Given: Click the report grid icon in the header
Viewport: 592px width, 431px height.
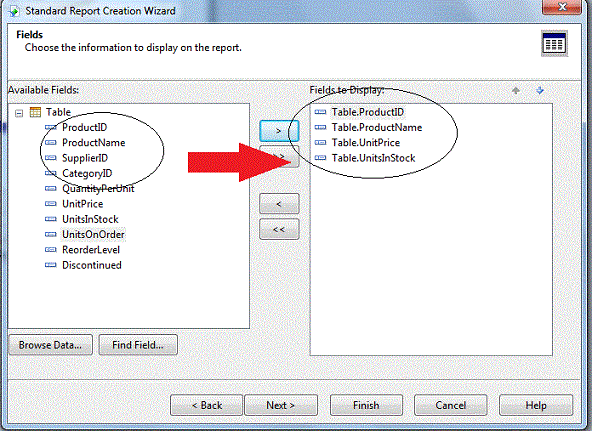Looking at the screenshot, I should point(554,43).
